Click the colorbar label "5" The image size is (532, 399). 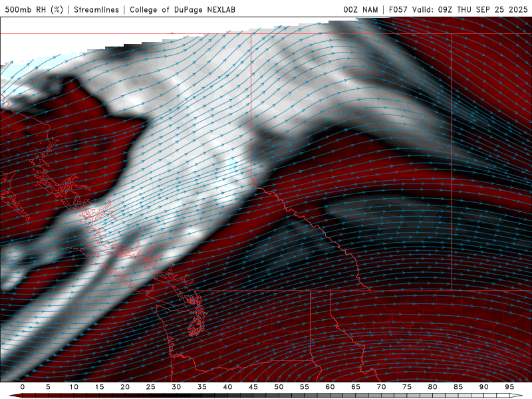(x=48, y=387)
